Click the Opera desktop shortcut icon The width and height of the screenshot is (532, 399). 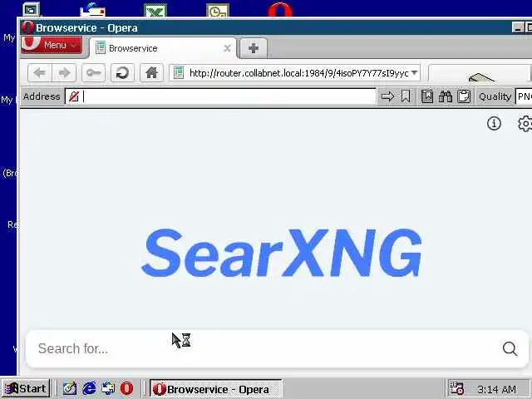coord(280,9)
